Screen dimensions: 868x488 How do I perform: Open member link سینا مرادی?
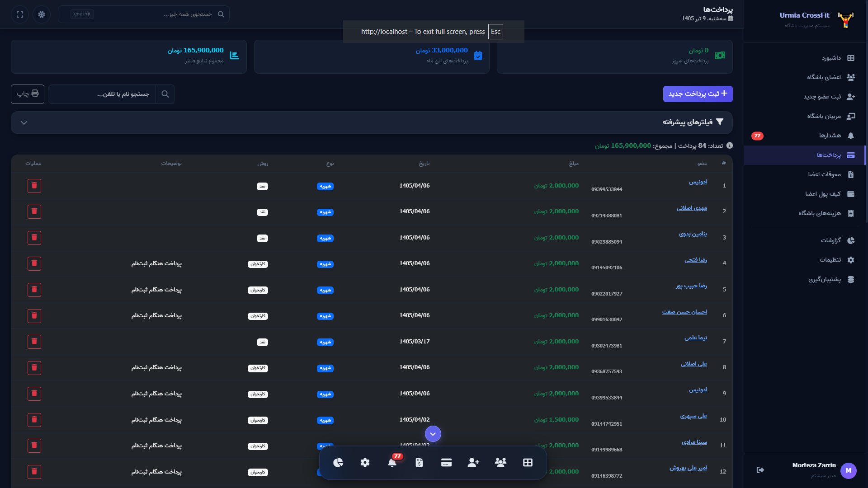(x=694, y=442)
